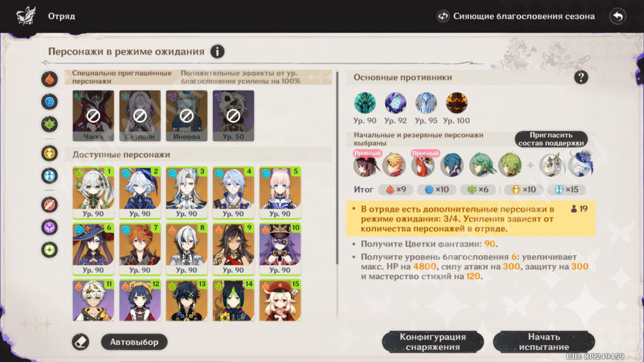This screenshot has width=644, height=362.
Task: Select the level 100 enemy icon
Action: click(457, 103)
